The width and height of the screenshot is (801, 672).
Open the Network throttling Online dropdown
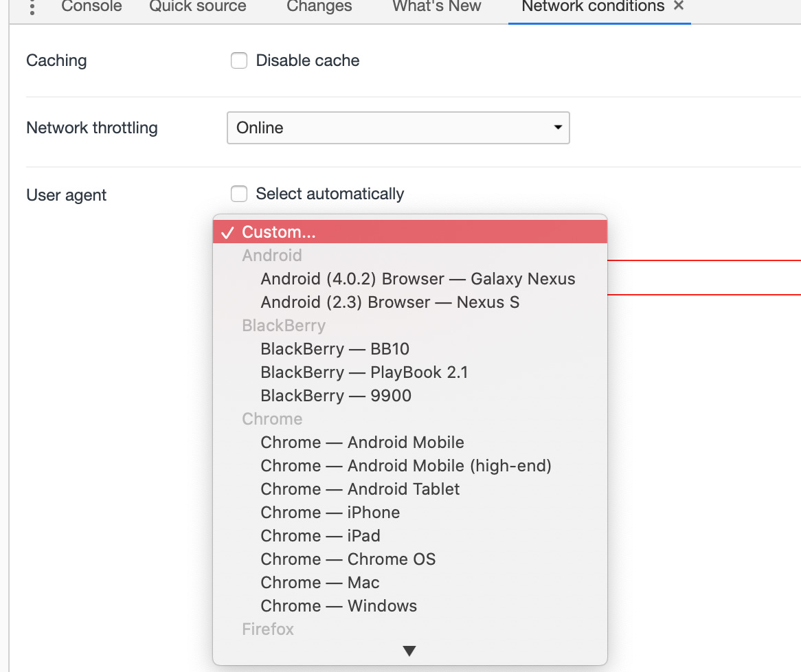[398, 128]
